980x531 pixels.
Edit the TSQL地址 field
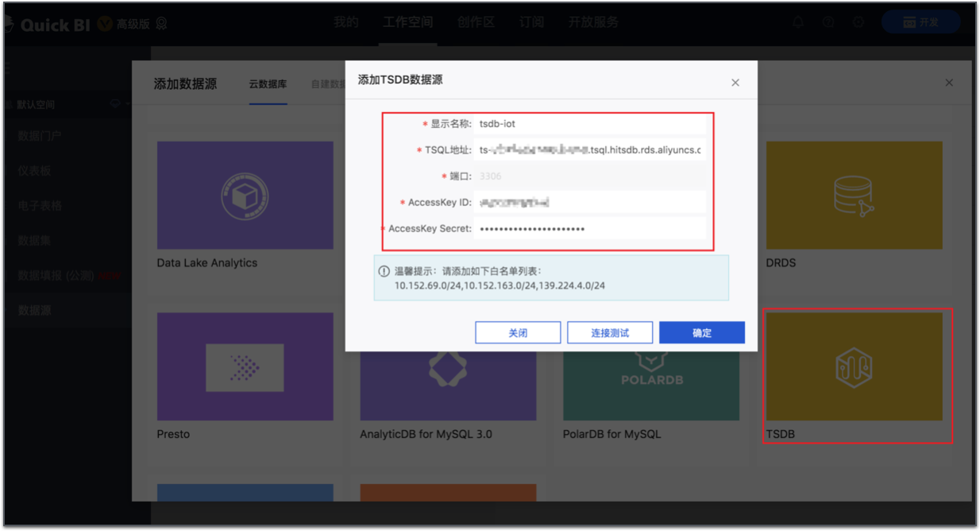coord(590,149)
